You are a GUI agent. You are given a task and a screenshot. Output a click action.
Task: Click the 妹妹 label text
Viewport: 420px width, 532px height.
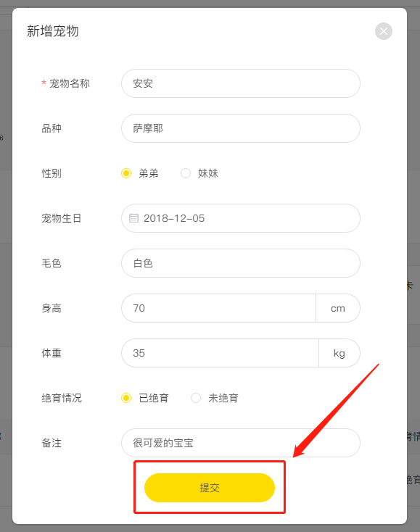[x=208, y=173]
